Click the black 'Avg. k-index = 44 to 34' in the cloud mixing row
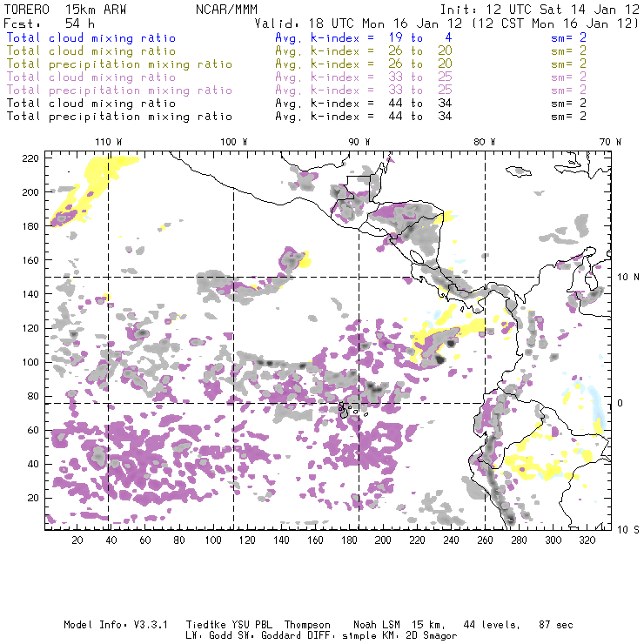 click(x=364, y=104)
